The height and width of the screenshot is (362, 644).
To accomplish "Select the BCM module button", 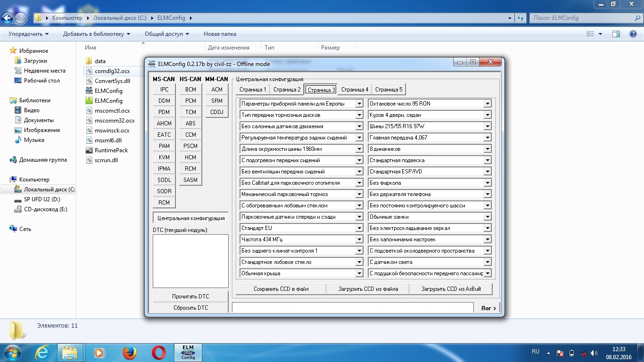I will 190,90.
